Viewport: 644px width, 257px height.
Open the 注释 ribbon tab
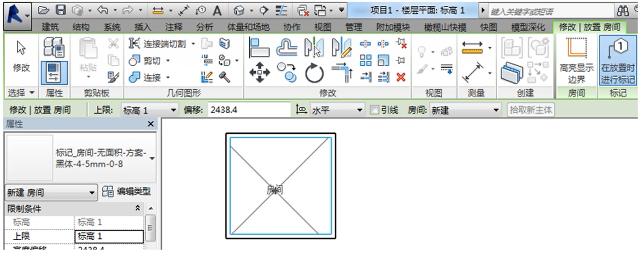pos(174,27)
